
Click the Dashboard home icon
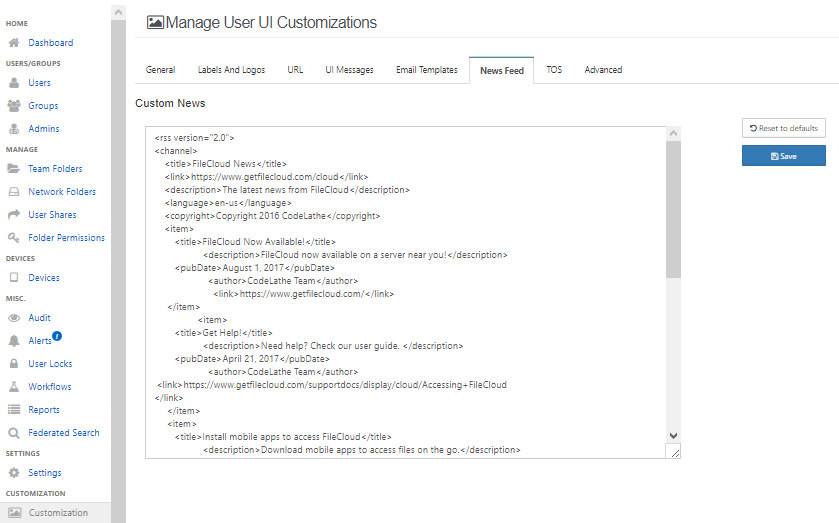pos(14,43)
